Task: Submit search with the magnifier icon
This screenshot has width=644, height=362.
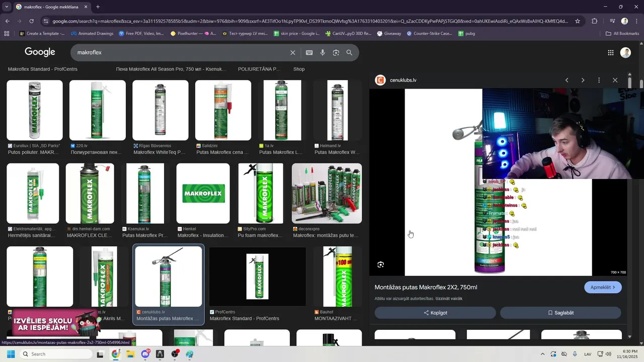Action: [x=349, y=52]
